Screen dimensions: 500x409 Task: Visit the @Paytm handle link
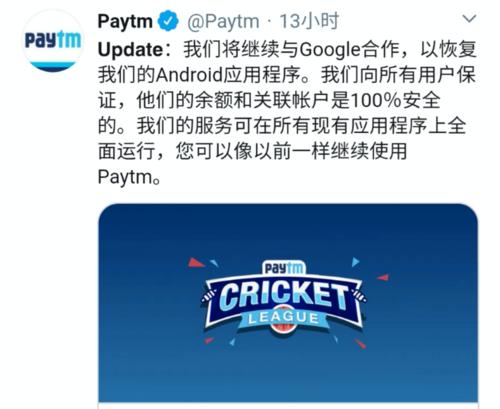(x=223, y=22)
